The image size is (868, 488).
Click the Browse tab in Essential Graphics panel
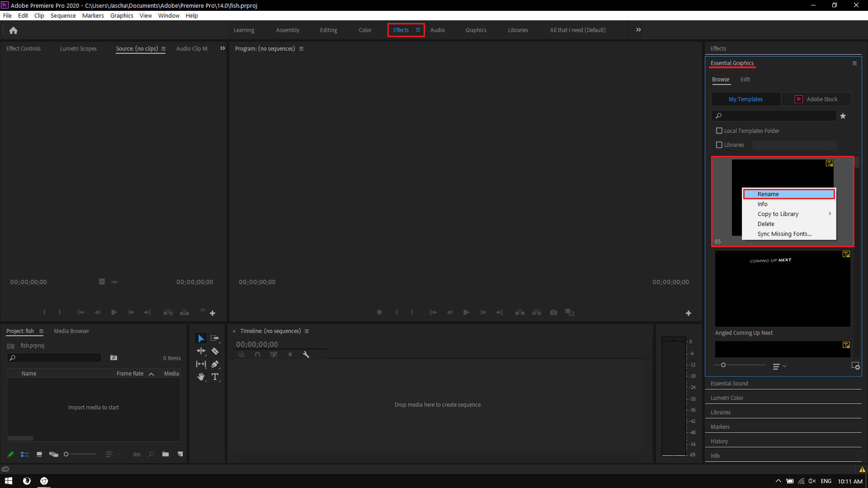(x=721, y=79)
